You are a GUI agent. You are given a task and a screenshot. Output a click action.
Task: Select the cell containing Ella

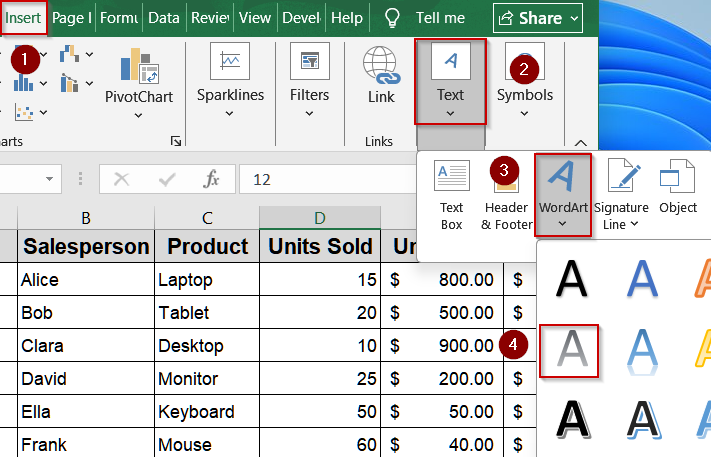coord(86,412)
